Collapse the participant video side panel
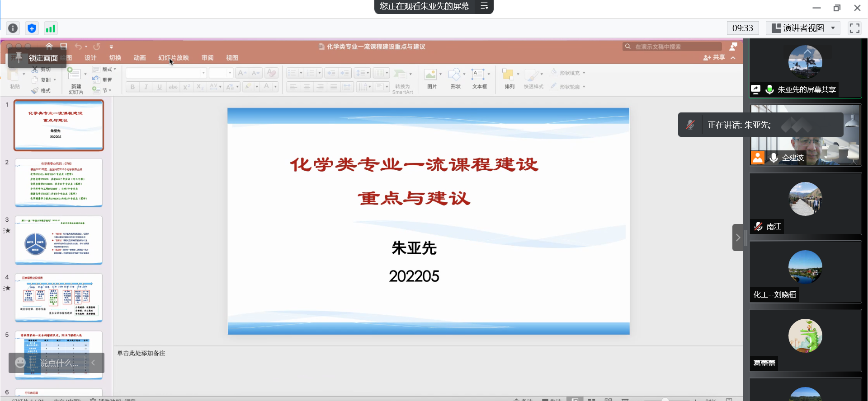The height and width of the screenshot is (401, 868). click(738, 238)
